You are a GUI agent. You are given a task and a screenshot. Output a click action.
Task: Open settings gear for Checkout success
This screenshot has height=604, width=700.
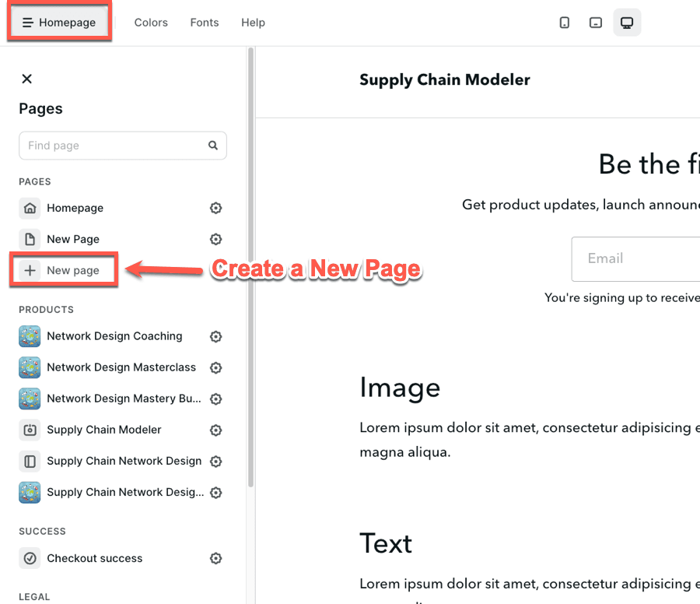click(x=216, y=558)
